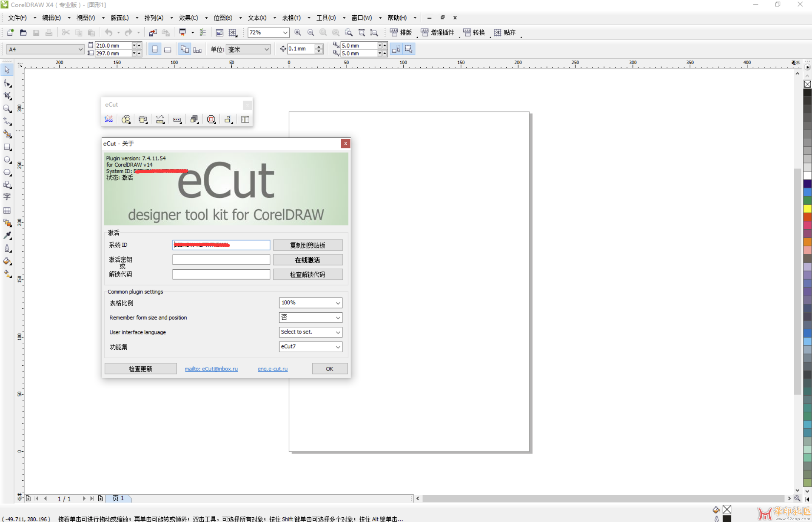
Task: Click the 在线激活 button
Action: coord(308,260)
